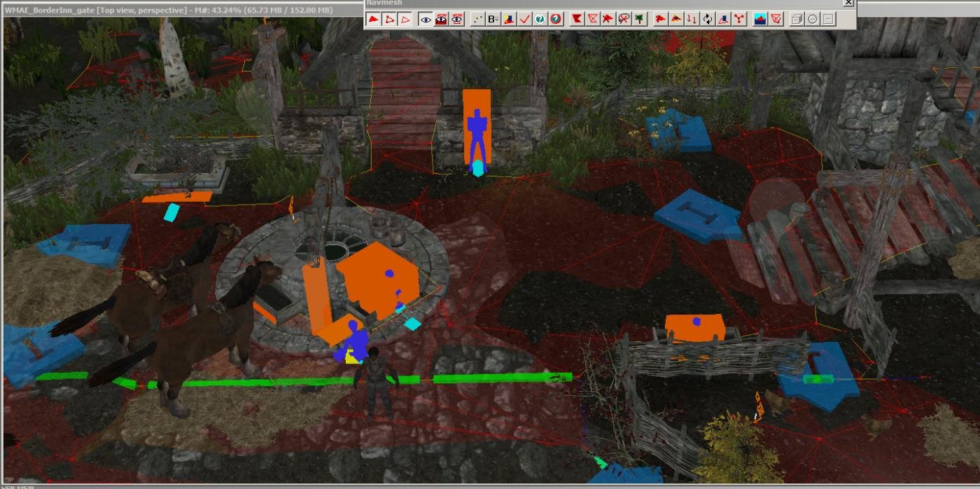Screen dimensions: 980x489
Task: Select the solid red triangle selection mode
Action: click(x=374, y=20)
